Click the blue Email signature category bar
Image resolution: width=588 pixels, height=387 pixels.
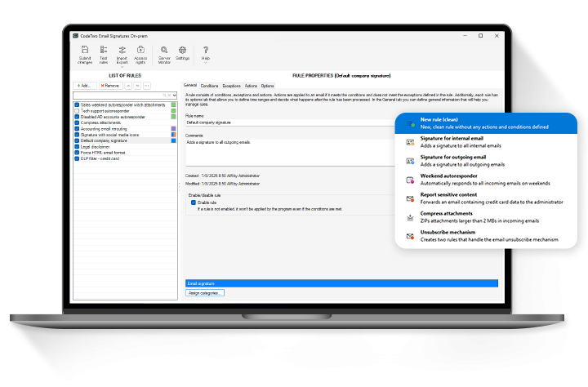click(341, 283)
